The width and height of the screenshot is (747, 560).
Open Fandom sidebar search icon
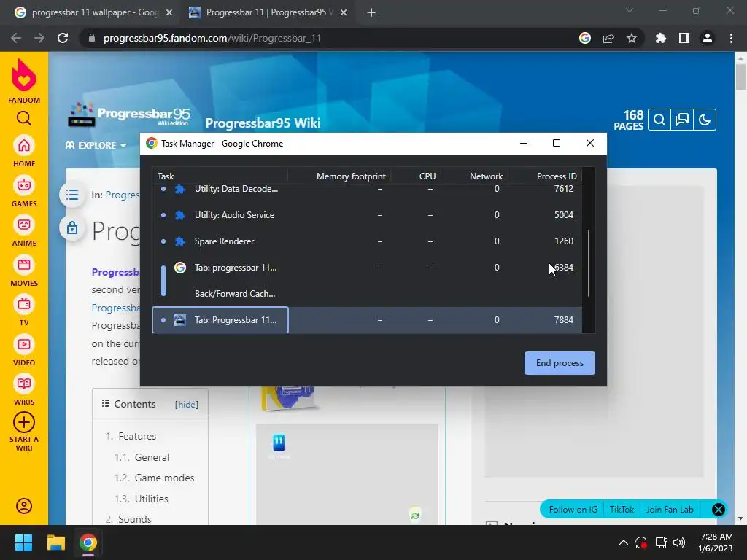(24, 118)
